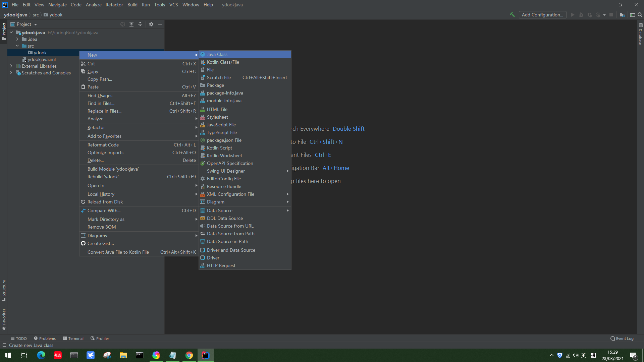This screenshot has width=644, height=362.
Task: Expand the External Libraries tree node
Action: pyautogui.click(x=11, y=66)
